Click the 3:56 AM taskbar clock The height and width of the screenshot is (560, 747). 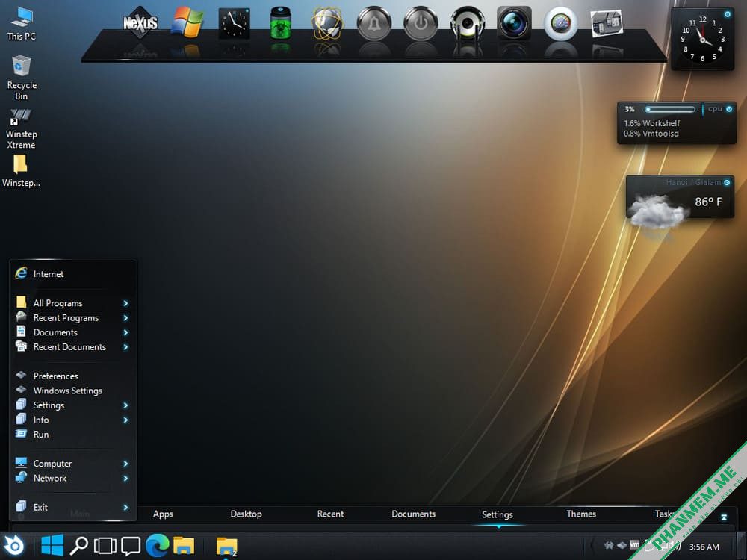[704, 547]
